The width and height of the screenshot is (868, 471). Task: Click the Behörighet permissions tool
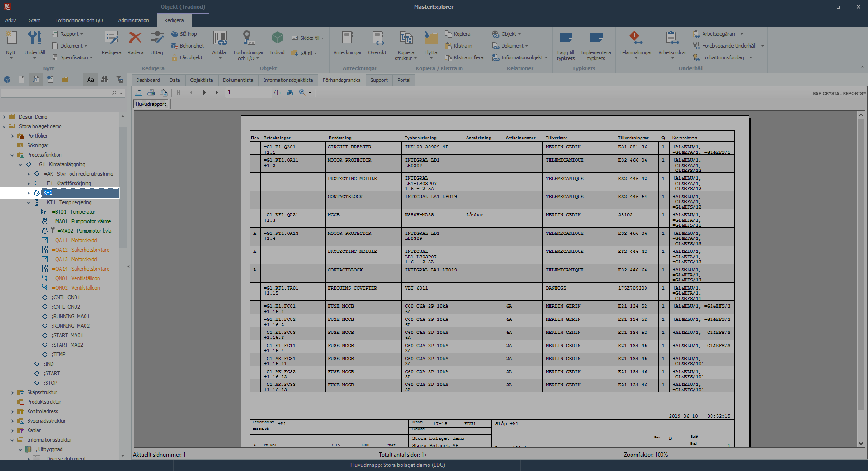pos(188,46)
